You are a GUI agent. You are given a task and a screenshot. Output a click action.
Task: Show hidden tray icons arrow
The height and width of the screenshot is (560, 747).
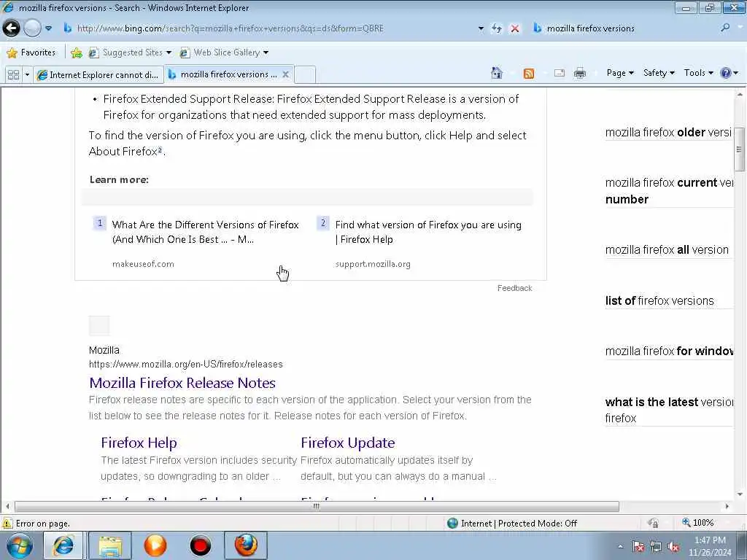620,546
